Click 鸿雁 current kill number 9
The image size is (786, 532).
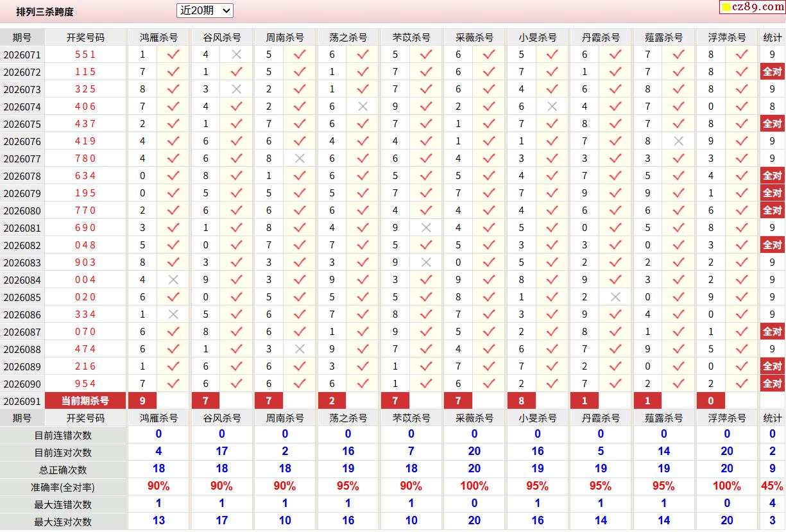pyautogui.click(x=142, y=401)
